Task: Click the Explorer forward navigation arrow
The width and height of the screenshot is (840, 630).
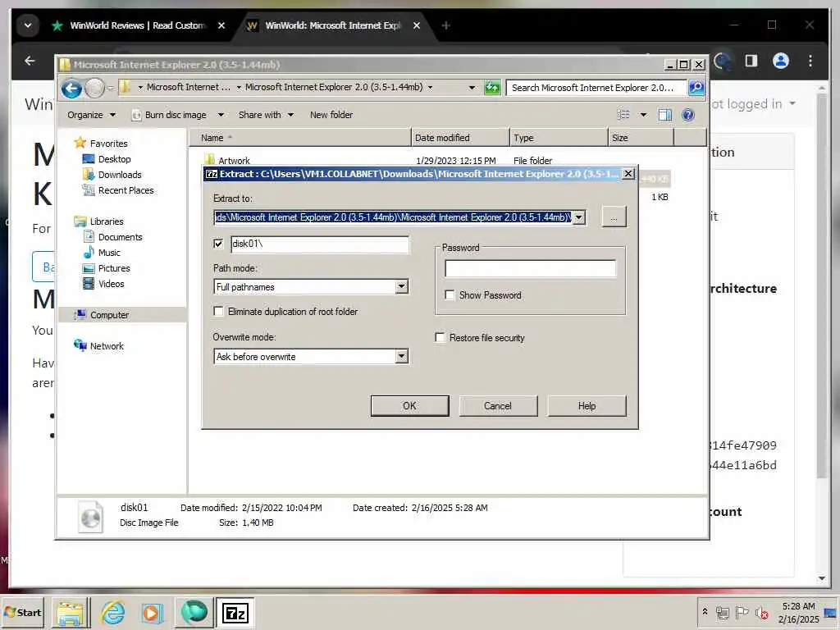Action: tap(95, 88)
